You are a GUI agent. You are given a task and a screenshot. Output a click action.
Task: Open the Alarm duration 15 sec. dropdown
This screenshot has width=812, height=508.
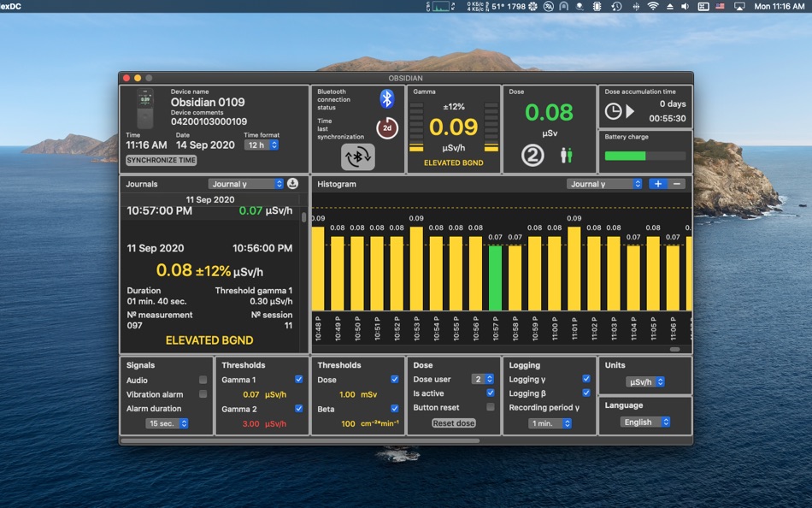point(167,423)
